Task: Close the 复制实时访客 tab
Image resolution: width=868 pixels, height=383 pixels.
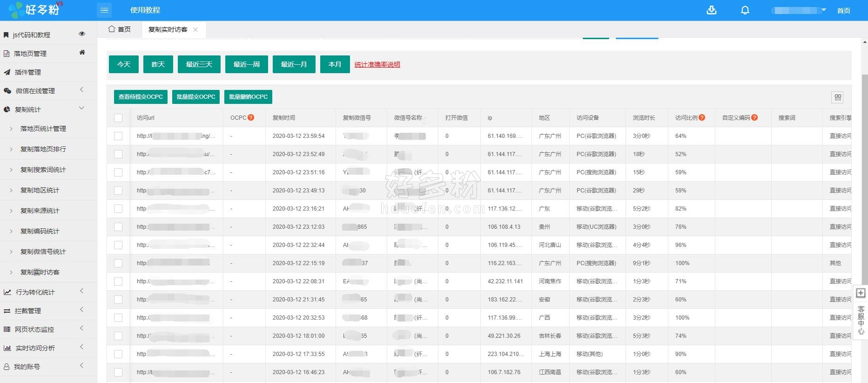Action: [x=195, y=30]
